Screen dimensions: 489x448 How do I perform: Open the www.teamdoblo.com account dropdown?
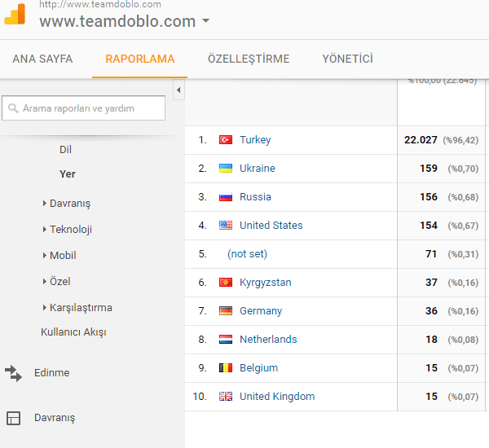click(206, 22)
